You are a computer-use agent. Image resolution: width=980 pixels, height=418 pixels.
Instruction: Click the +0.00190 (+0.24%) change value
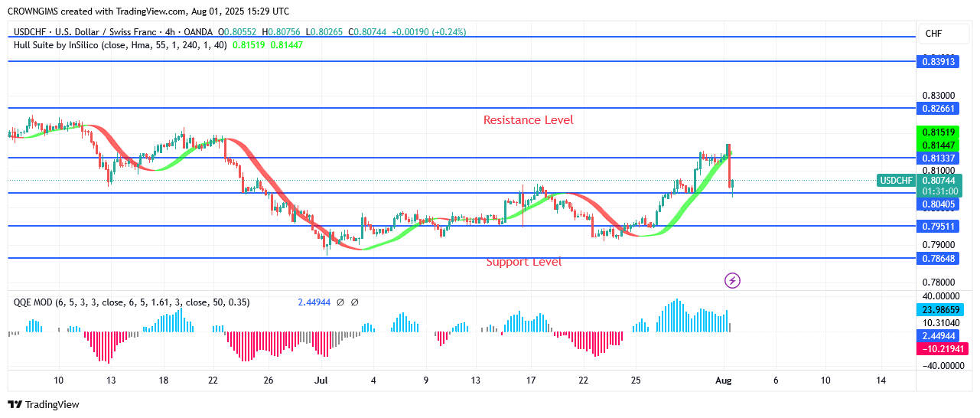click(x=428, y=32)
